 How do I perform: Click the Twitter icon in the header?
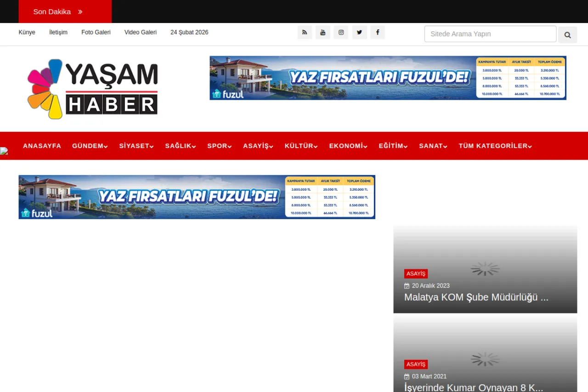coord(359,32)
